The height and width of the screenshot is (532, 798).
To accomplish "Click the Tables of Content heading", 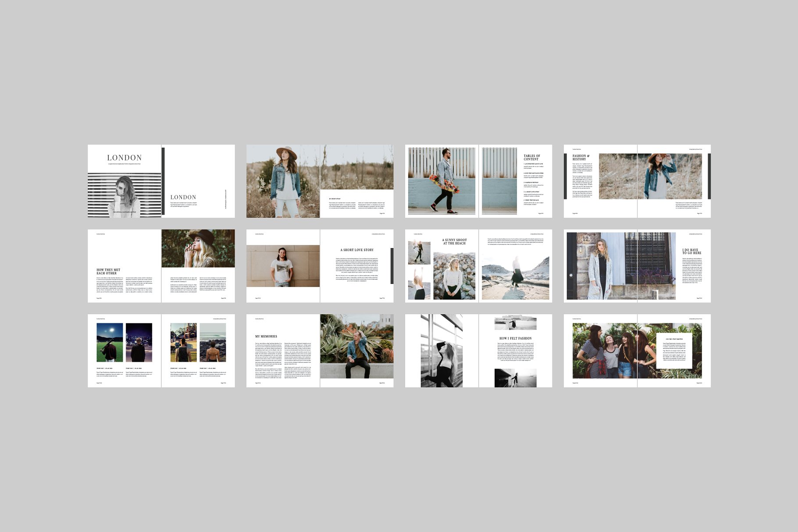I will (532, 158).
